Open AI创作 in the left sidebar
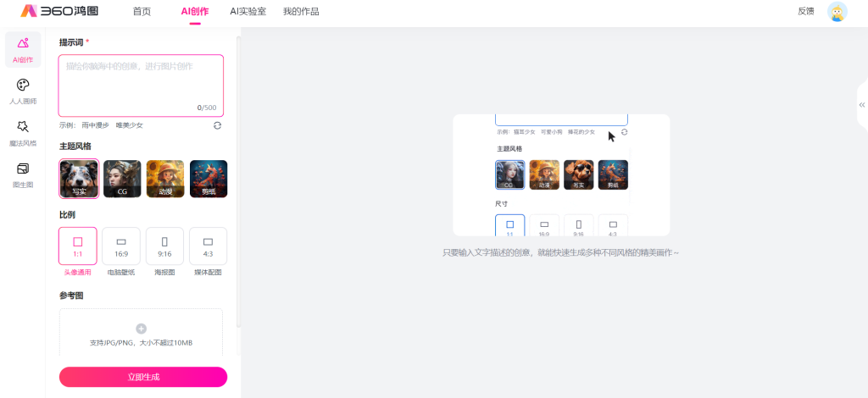Viewport: 868px width, 398px height. click(x=23, y=49)
